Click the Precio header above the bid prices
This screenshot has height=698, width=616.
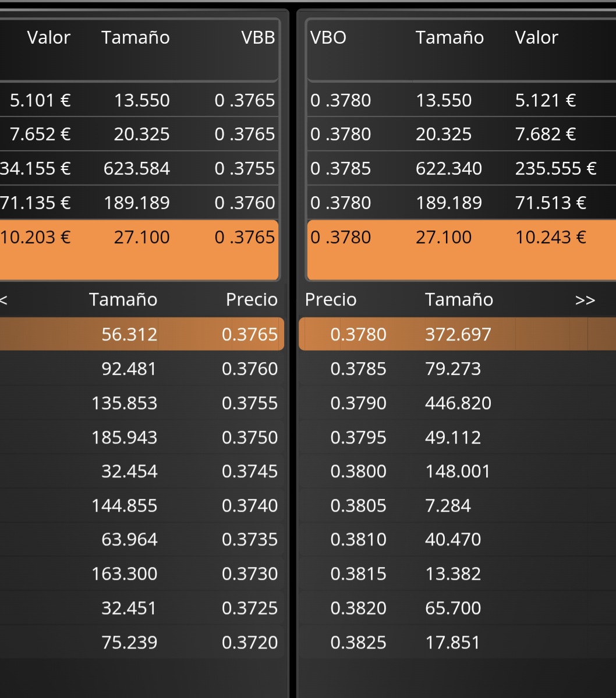(252, 300)
